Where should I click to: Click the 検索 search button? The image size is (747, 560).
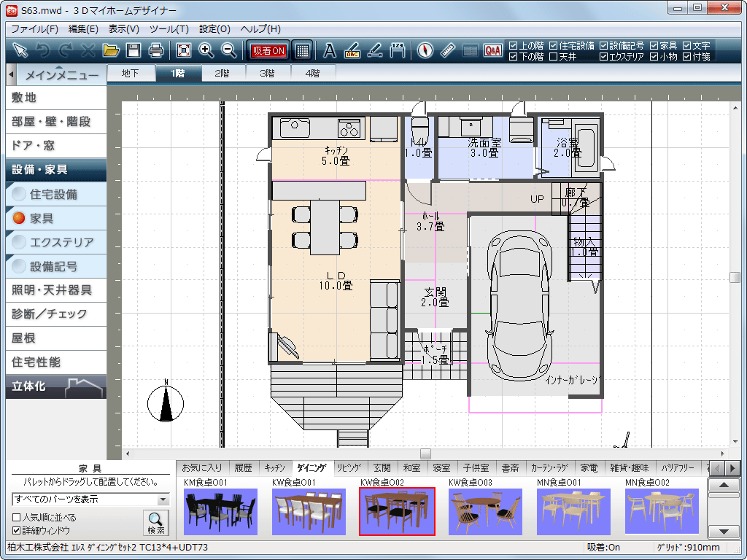(156, 522)
